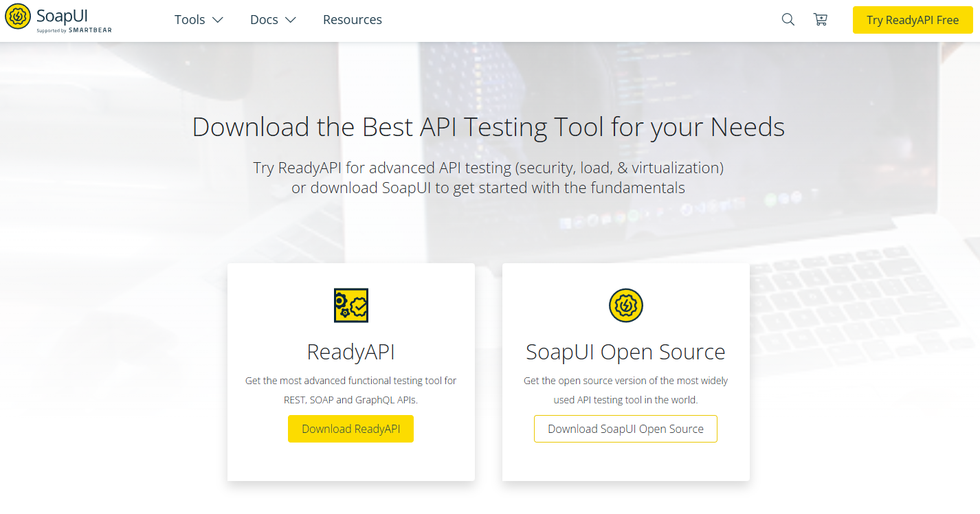
Task: Click 'Supported by SMARTBEAR' text under logo
Action: [74, 30]
